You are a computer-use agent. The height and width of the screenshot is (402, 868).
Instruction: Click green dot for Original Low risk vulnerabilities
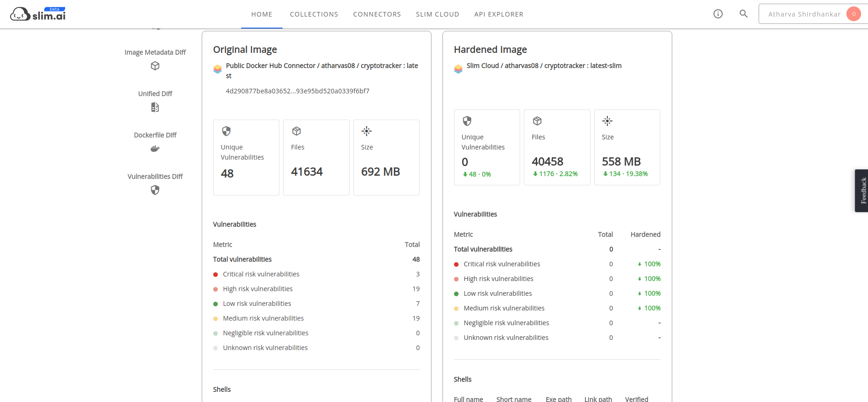pyautogui.click(x=216, y=304)
